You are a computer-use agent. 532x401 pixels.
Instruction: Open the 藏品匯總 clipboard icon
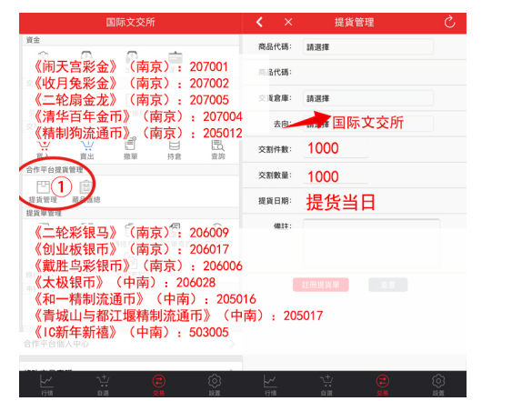tap(85, 187)
